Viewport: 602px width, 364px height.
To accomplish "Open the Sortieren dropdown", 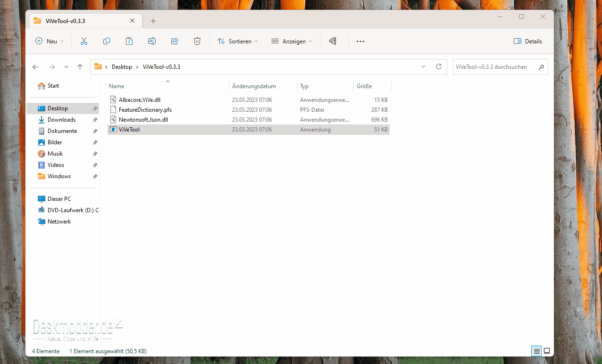I will (x=237, y=41).
